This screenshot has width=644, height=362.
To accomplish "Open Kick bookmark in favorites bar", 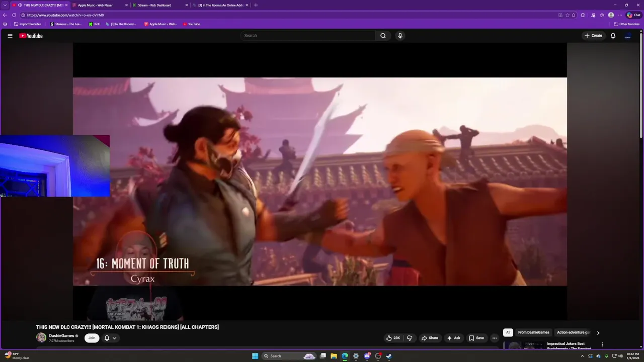I will 95,24.
